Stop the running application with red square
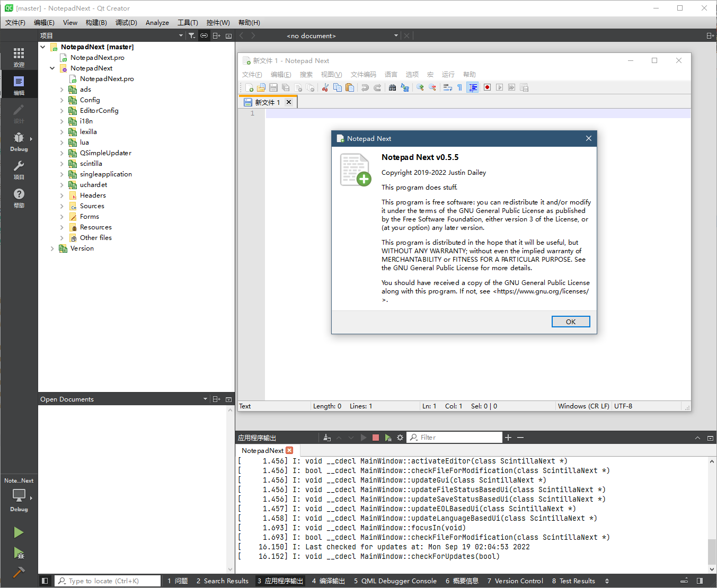The width and height of the screenshot is (717, 588). coord(376,438)
